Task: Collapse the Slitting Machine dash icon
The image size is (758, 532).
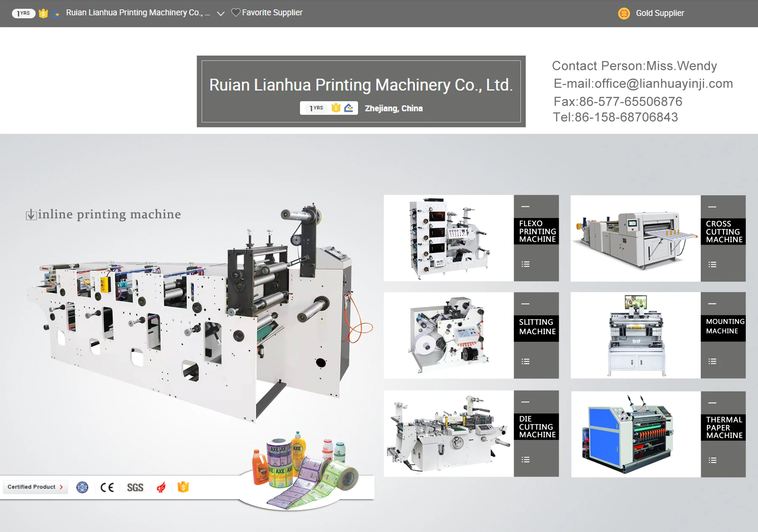Action: pos(525,304)
